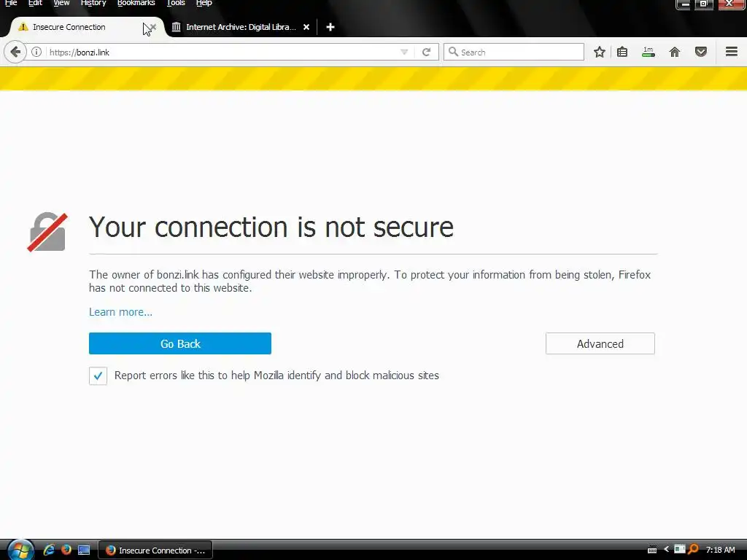Show bookmarks list icon in toolbar
Viewport: 747px width, 560px height.
tap(622, 52)
